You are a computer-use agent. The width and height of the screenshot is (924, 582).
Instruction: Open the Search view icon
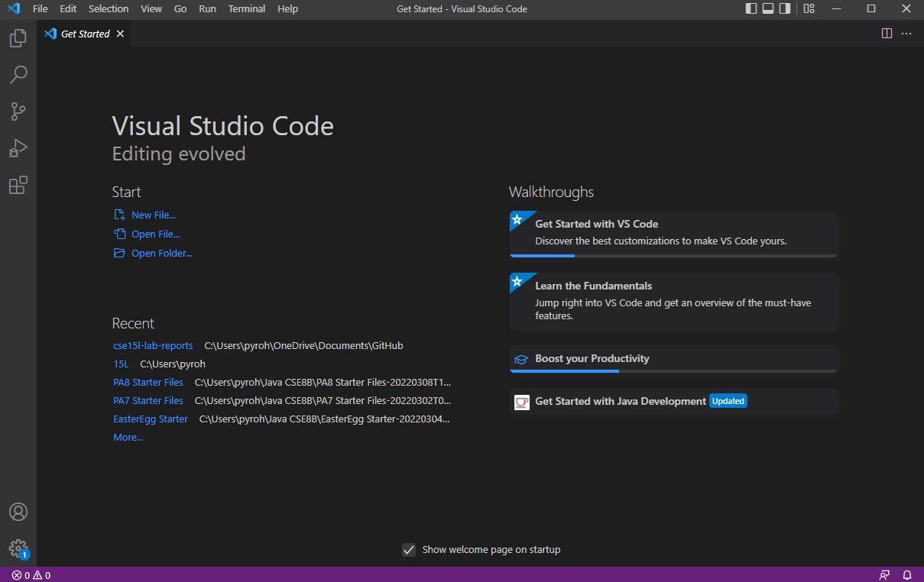18,75
